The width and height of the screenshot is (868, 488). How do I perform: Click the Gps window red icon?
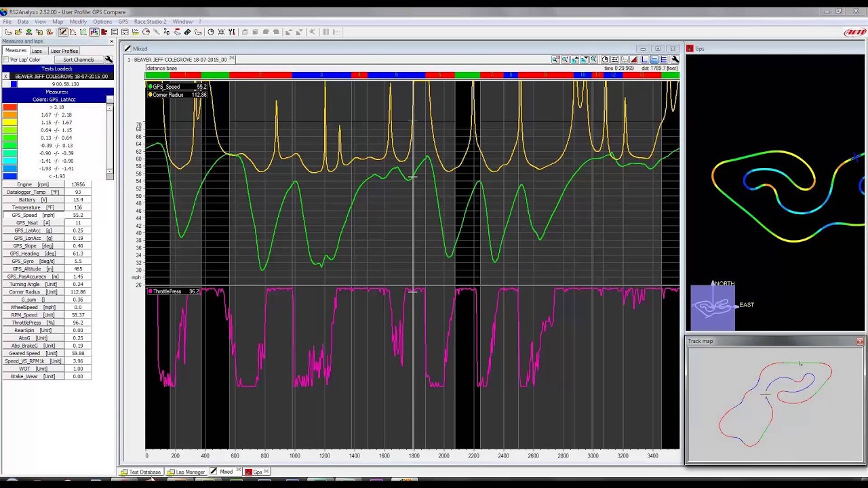690,49
